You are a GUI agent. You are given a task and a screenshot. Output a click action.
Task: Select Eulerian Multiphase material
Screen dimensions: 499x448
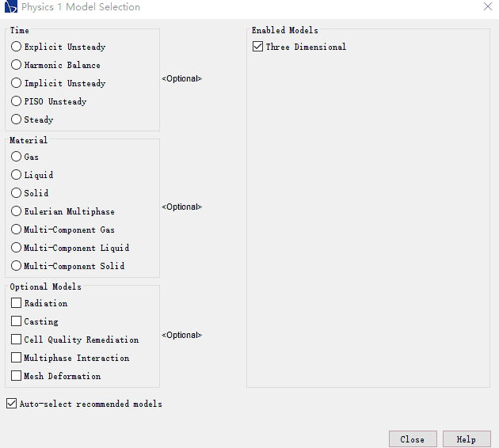[17, 211]
